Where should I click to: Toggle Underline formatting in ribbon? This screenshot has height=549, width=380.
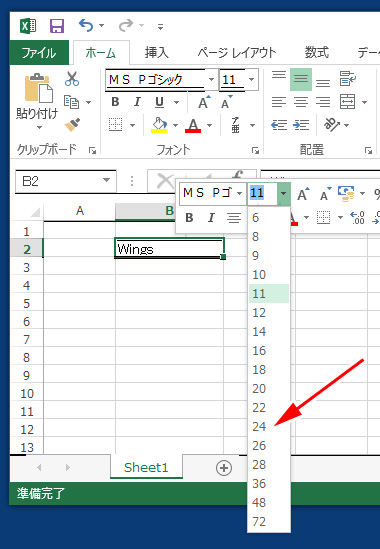tap(159, 102)
